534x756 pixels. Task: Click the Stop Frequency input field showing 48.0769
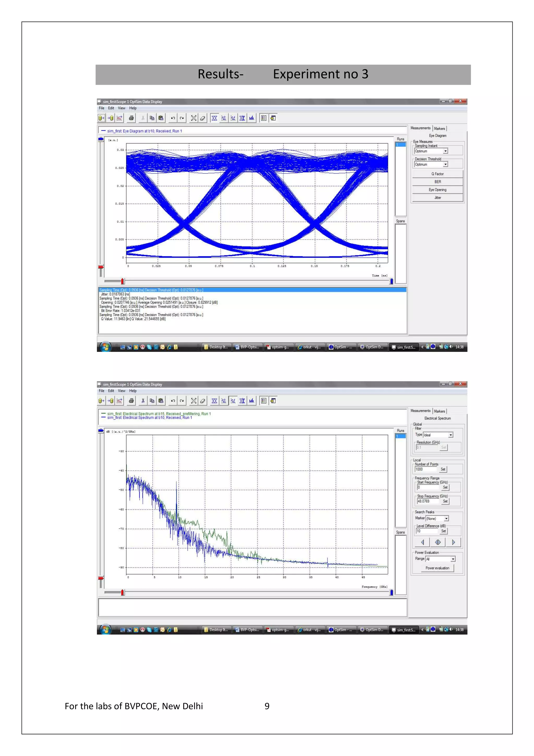coord(428,501)
